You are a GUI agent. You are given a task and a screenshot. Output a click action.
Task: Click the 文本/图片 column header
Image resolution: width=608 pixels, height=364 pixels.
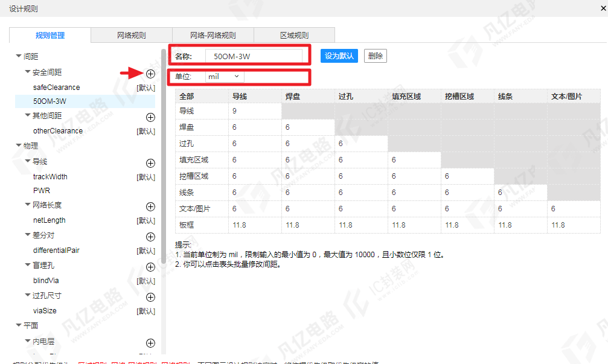[x=574, y=96]
